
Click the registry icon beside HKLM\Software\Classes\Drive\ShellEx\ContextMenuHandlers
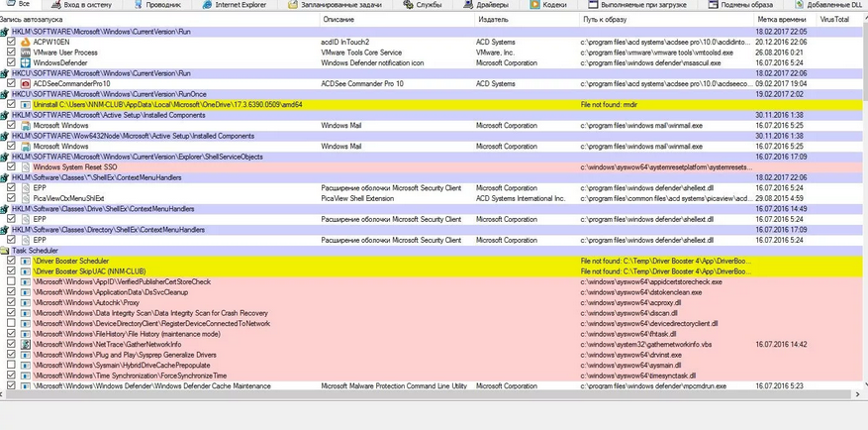[4, 209]
